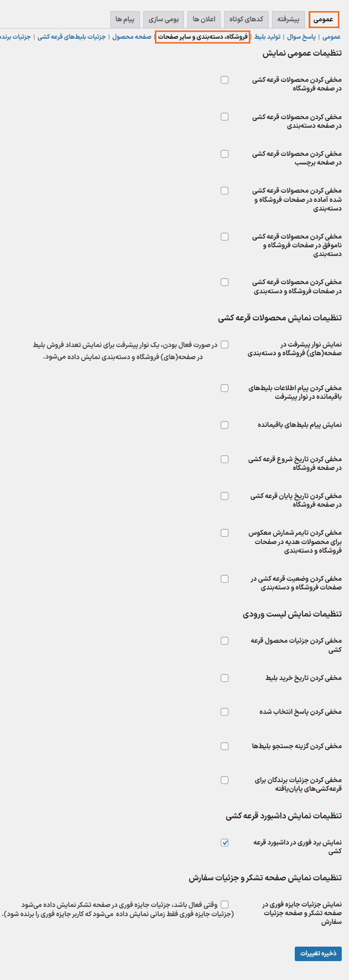The width and height of the screenshot is (349, 980).
Task: Enable نمایش جزئیات جایزه فوری checkbox
Action: point(224,904)
